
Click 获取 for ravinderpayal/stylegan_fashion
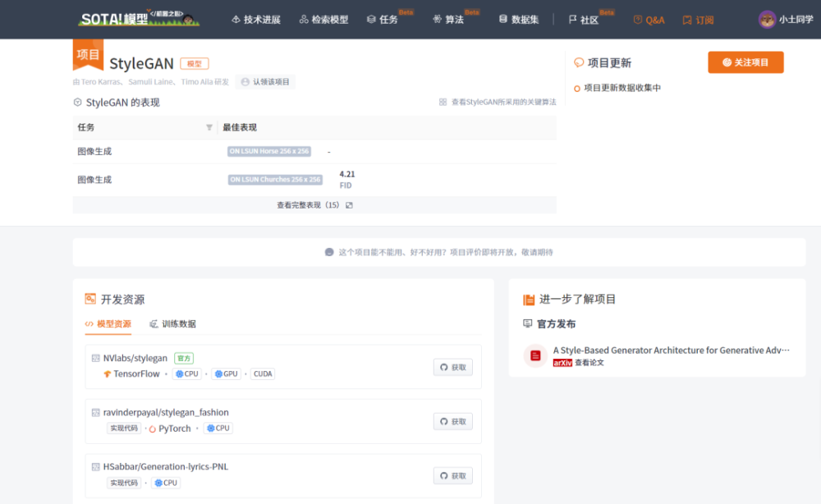pos(453,421)
